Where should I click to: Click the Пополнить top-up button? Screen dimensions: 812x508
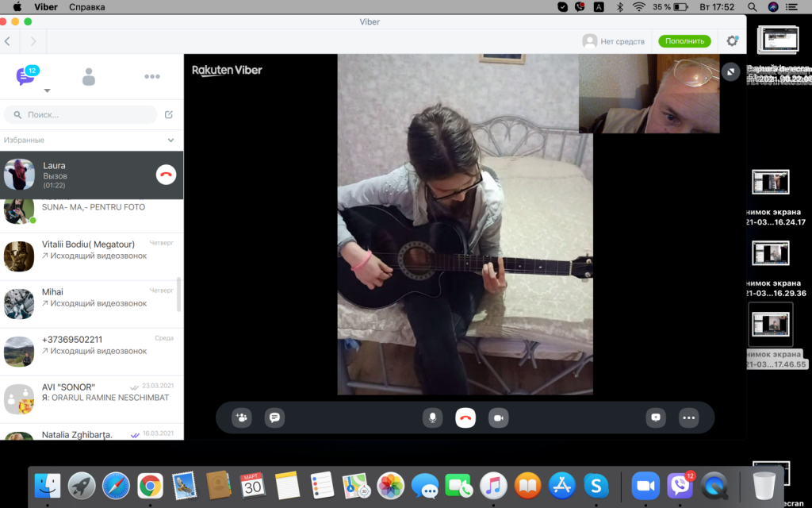click(x=684, y=41)
